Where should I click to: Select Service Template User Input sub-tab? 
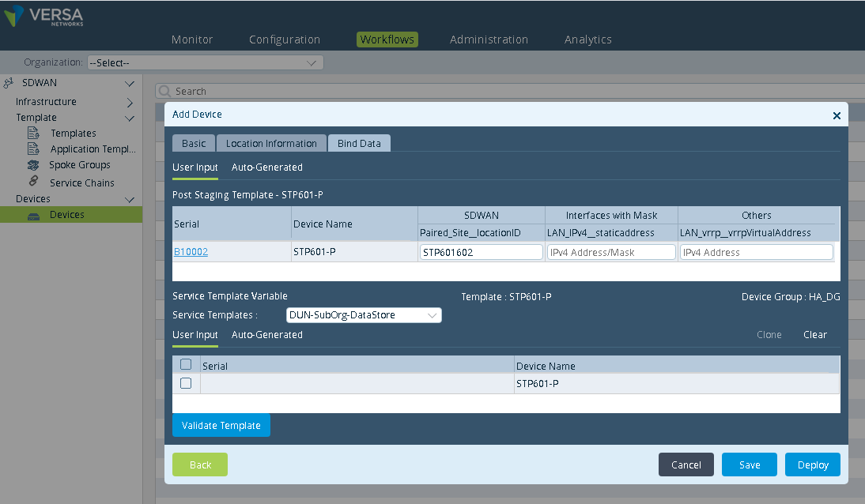[x=195, y=335]
